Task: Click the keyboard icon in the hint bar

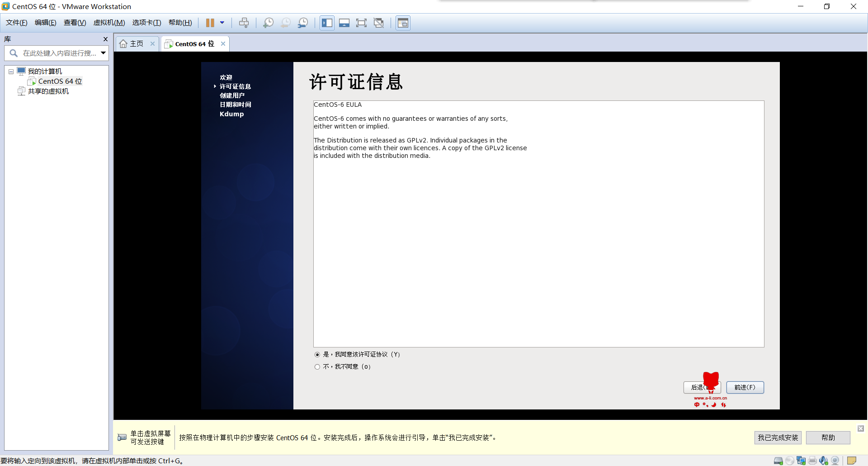Action: (122, 437)
